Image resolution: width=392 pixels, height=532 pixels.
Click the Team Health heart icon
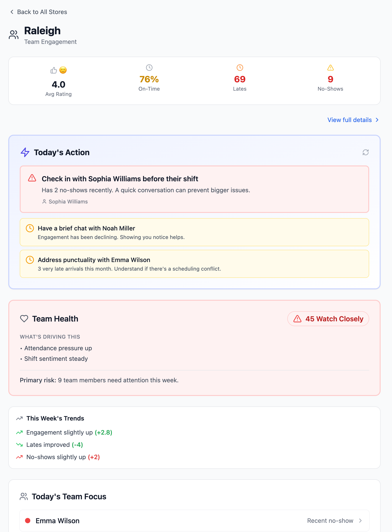point(24,319)
